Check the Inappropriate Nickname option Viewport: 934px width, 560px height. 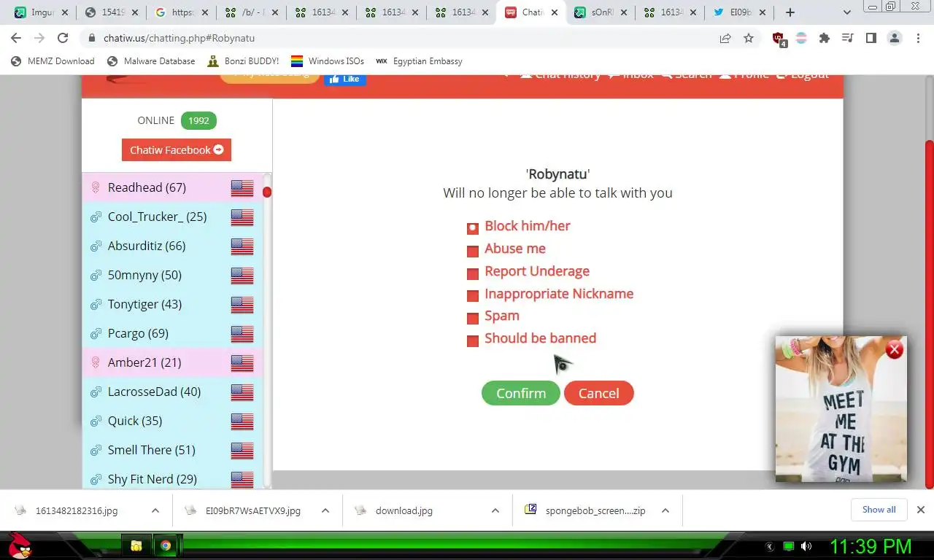[x=473, y=296]
